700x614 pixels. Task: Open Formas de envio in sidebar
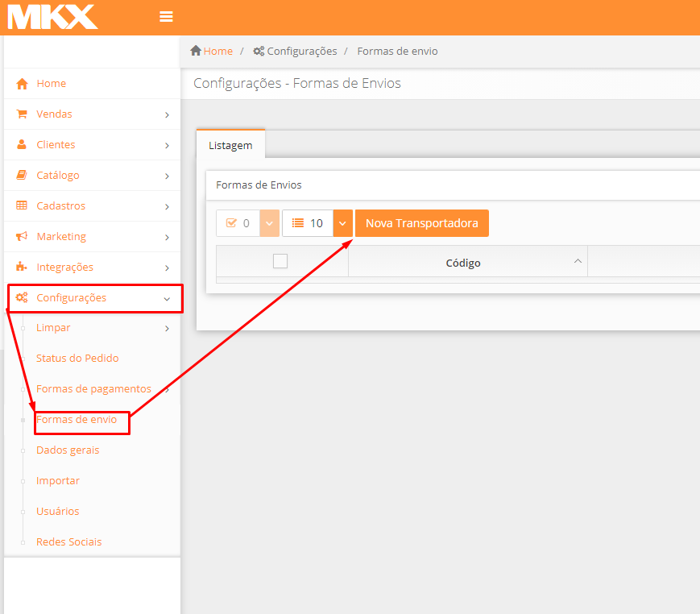[x=77, y=420]
